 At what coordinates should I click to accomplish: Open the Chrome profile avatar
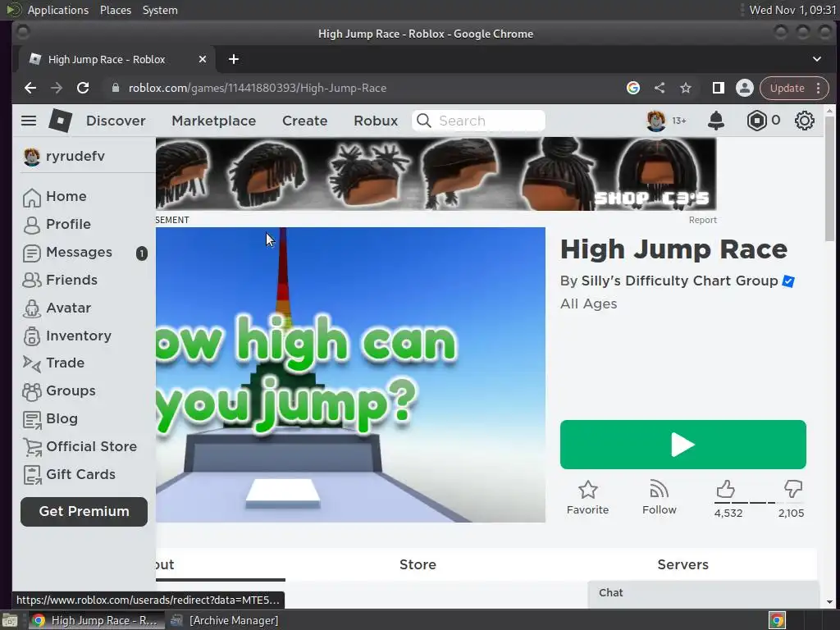(x=744, y=88)
